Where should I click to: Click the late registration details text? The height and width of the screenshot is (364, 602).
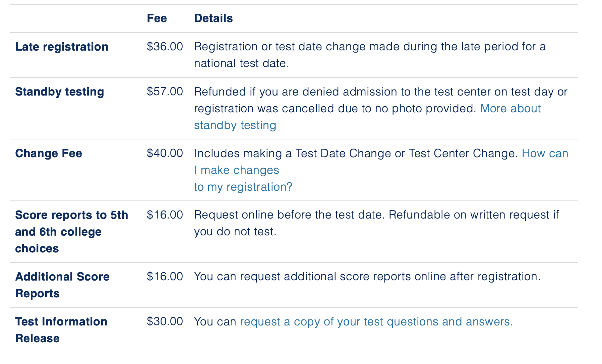click(370, 47)
